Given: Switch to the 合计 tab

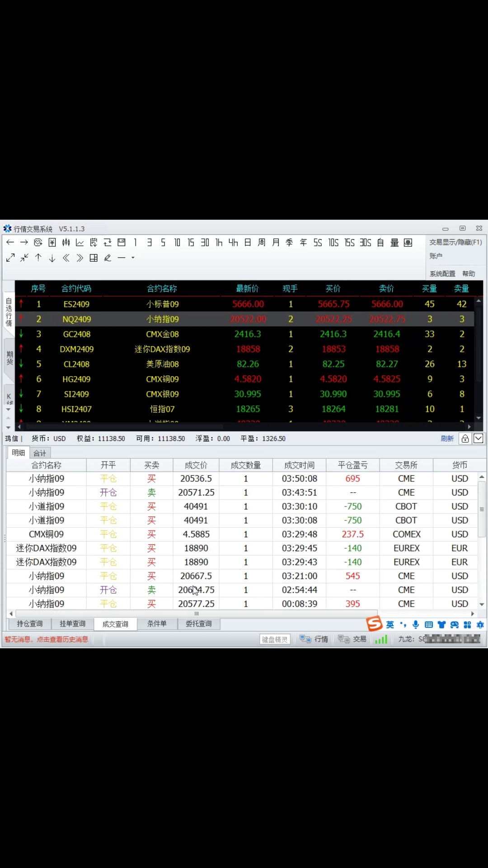Looking at the screenshot, I should pos(40,453).
